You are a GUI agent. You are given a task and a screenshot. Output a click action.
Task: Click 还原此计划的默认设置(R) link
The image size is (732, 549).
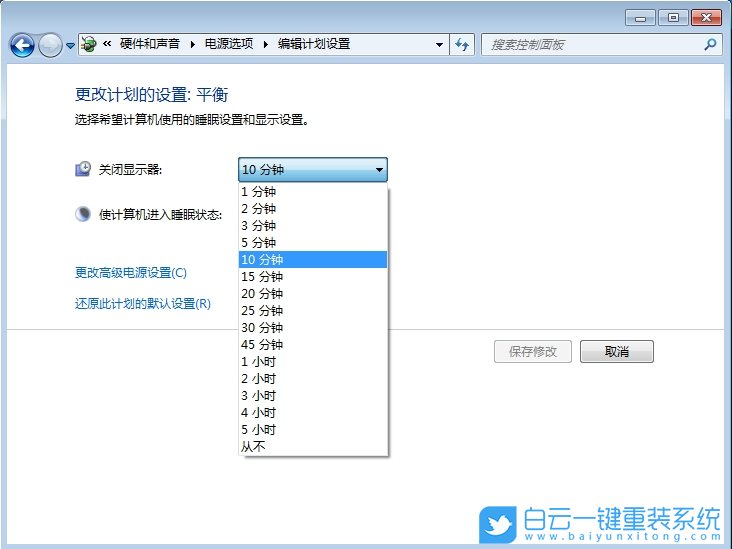click(143, 304)
